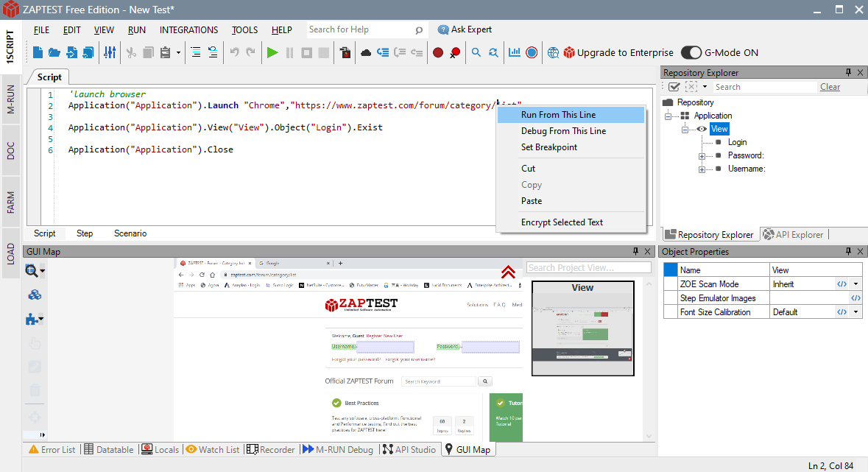Click the GUI Map scan magnifier icon
The height and width of the screenshot is (472, 868).
tap(31, 271)
